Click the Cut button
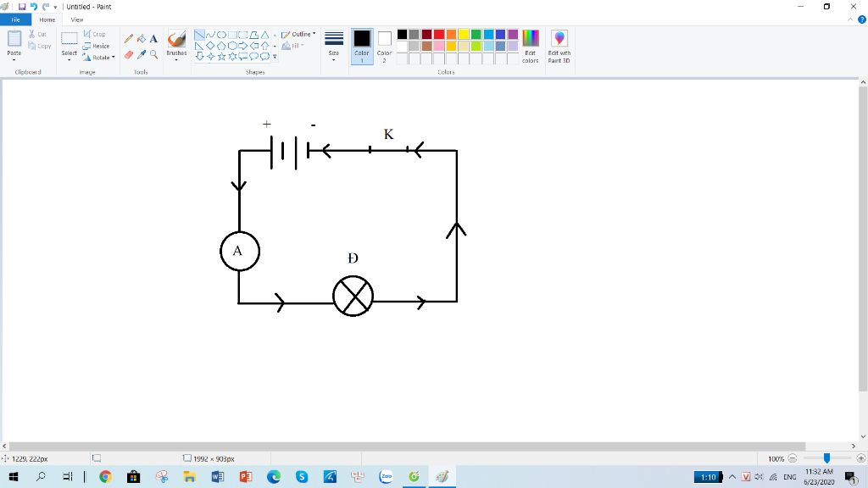Screen dimensions: 868x488 (37, 34)
